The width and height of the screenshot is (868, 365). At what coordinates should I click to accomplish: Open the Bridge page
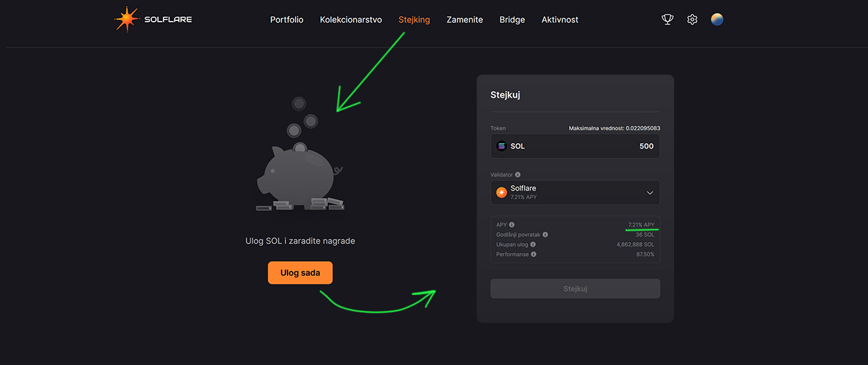tap(512, 20)
